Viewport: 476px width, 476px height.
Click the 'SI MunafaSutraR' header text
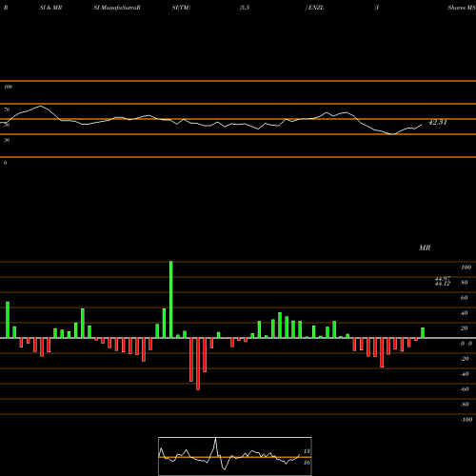click(117, 8)
